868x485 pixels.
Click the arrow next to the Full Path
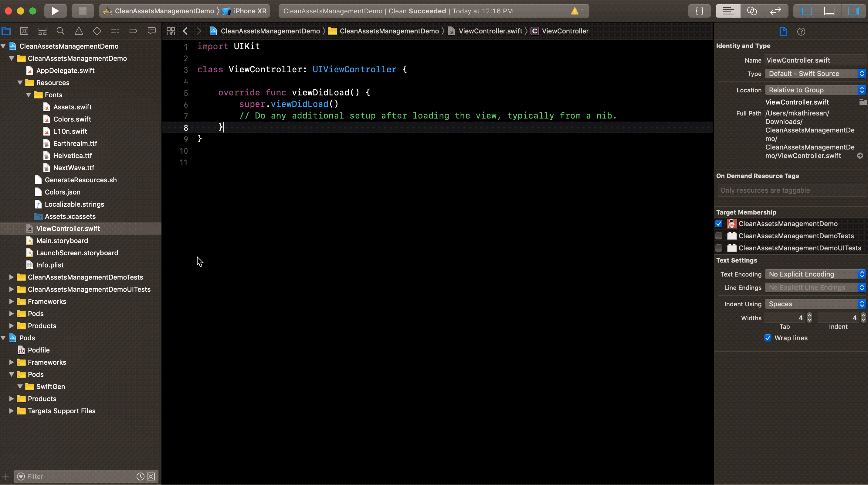pos(860,156)
